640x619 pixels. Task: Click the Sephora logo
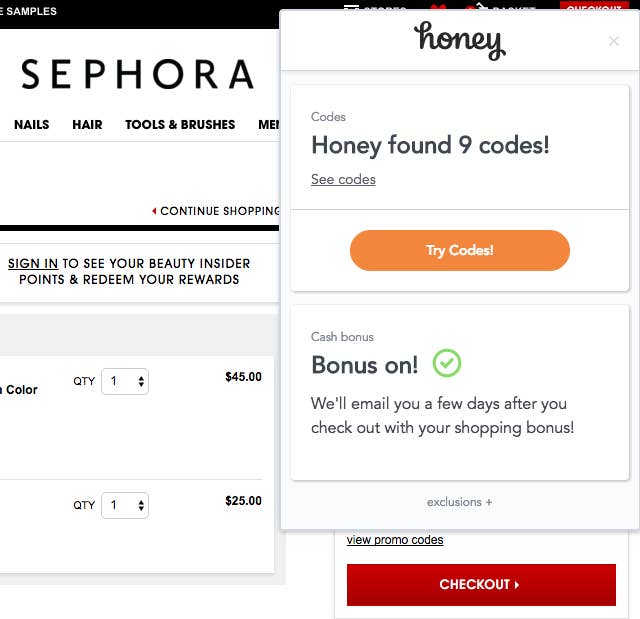[138, 74]
